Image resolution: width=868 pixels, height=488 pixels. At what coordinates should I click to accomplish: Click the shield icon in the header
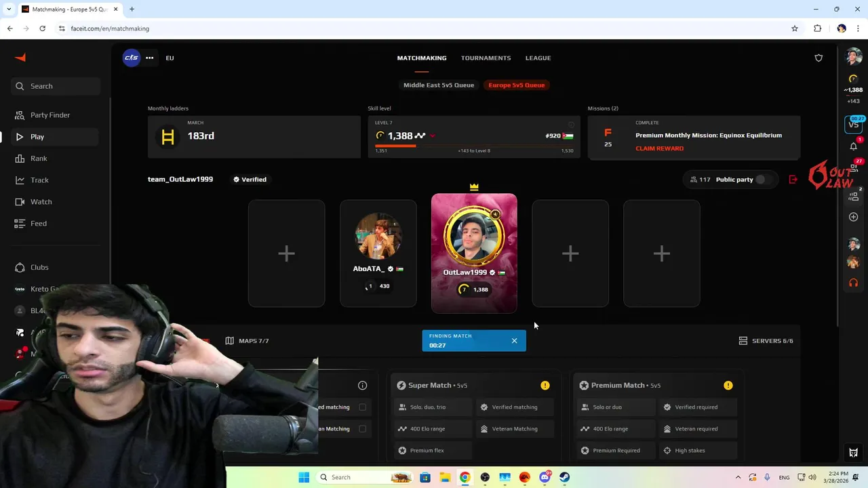818,58
